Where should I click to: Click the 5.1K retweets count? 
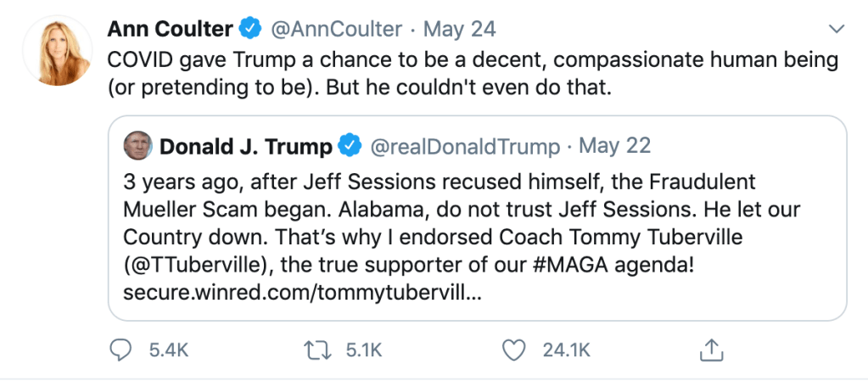pyautogui.click(x=365, y=350)
